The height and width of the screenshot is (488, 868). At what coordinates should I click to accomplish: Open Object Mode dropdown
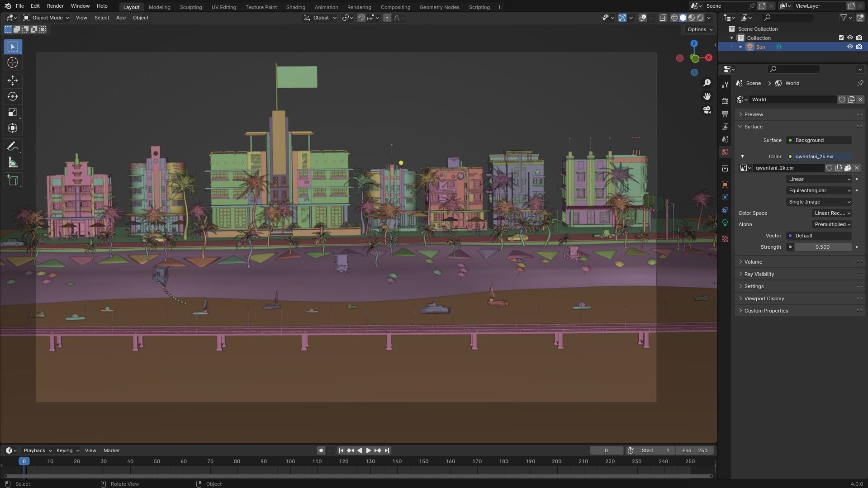tap(46, 18)
